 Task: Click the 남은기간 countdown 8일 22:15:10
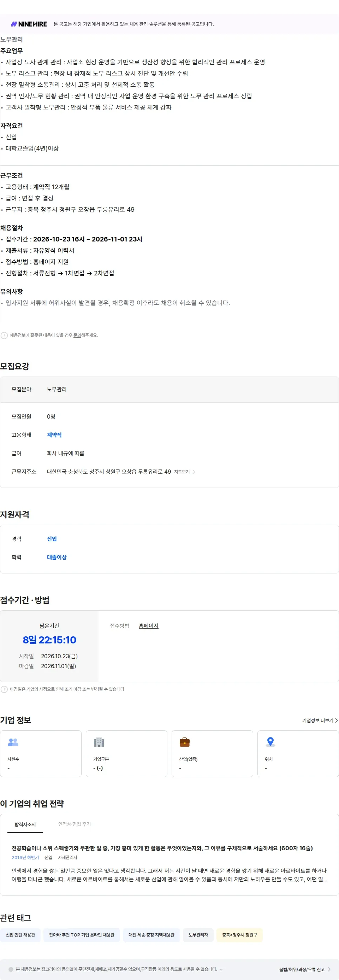point(49,640)
